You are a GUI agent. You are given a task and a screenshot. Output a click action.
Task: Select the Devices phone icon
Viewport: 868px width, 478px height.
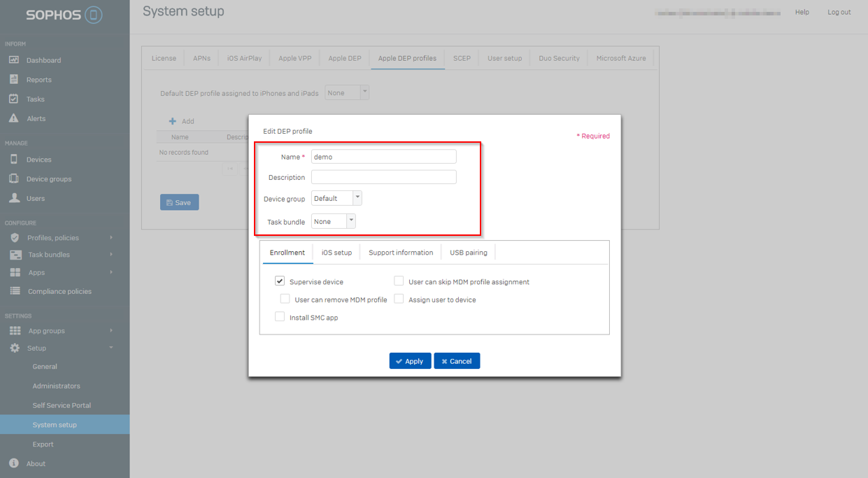[14, 160]
